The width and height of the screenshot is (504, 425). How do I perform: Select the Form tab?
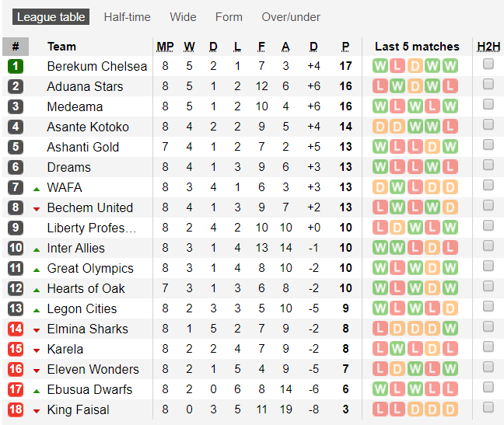229,17
